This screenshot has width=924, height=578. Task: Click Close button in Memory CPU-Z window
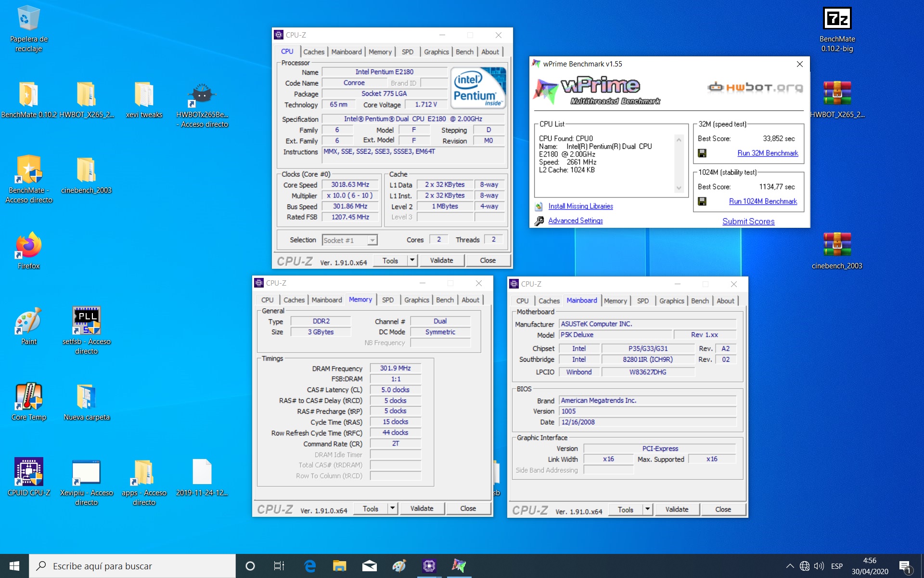click(x=468, y=509)
